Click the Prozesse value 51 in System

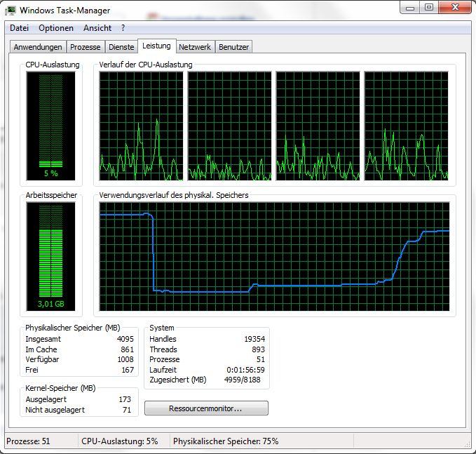(x=261, y=359)
